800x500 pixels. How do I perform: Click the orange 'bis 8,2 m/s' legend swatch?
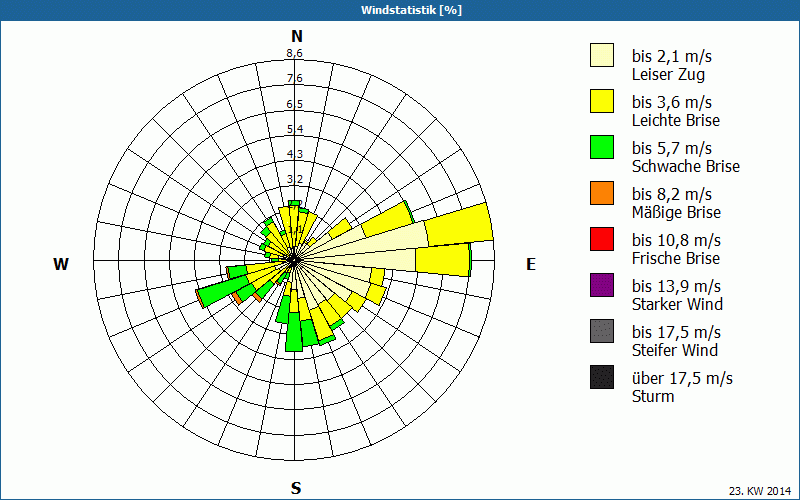click(x=602, y=193)
